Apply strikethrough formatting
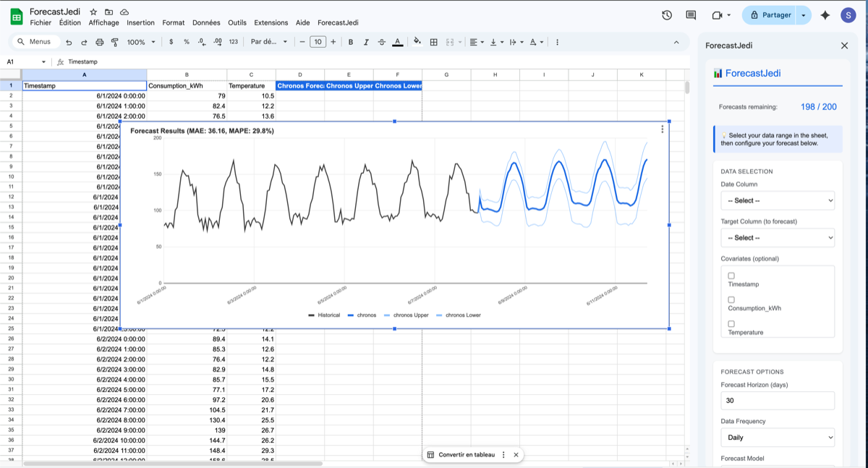This screenshot has height=468, width=868. (382, 42)
